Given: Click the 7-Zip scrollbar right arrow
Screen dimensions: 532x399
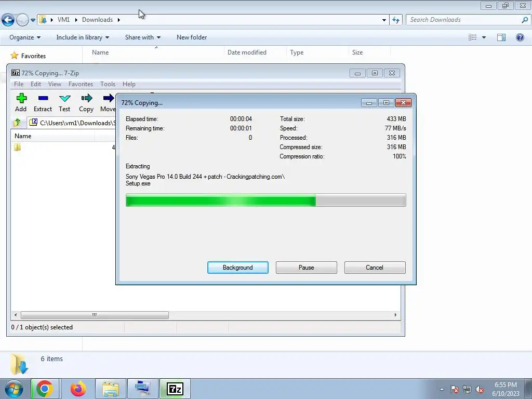Looking at the screenshot, I should point(395,315).
